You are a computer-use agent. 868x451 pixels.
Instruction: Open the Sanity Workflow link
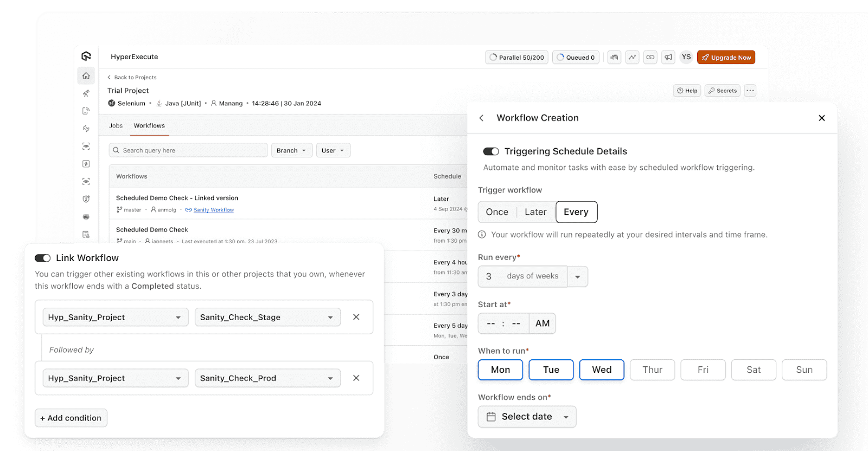pos(214,209)
